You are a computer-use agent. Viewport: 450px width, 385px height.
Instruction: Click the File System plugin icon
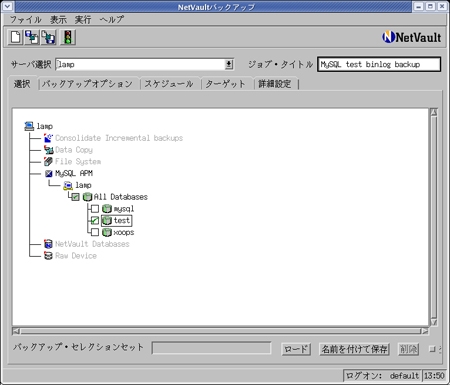pos(49,161)
